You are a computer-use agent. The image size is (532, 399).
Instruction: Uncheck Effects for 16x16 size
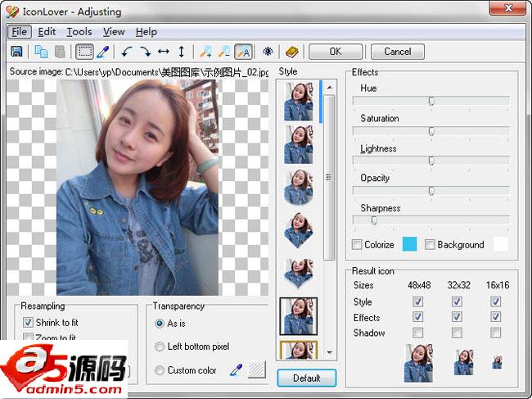tap(496, 317)
